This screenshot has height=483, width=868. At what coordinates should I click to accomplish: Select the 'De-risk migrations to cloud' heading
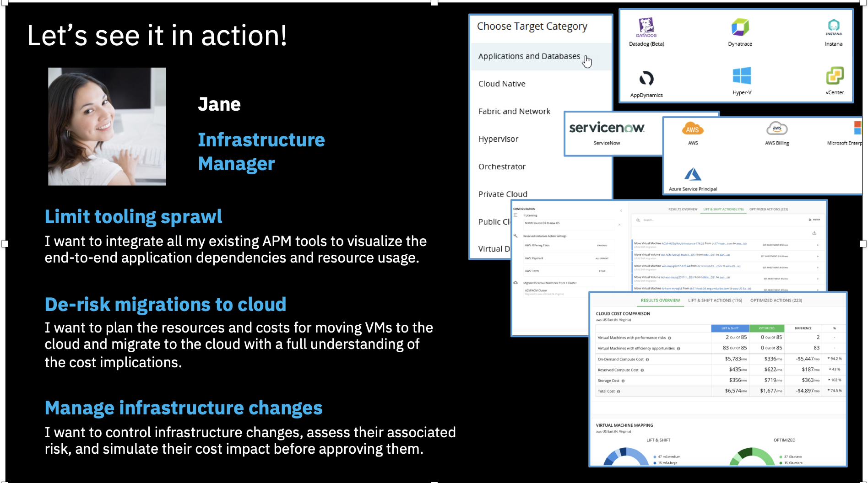coord(165,305)
